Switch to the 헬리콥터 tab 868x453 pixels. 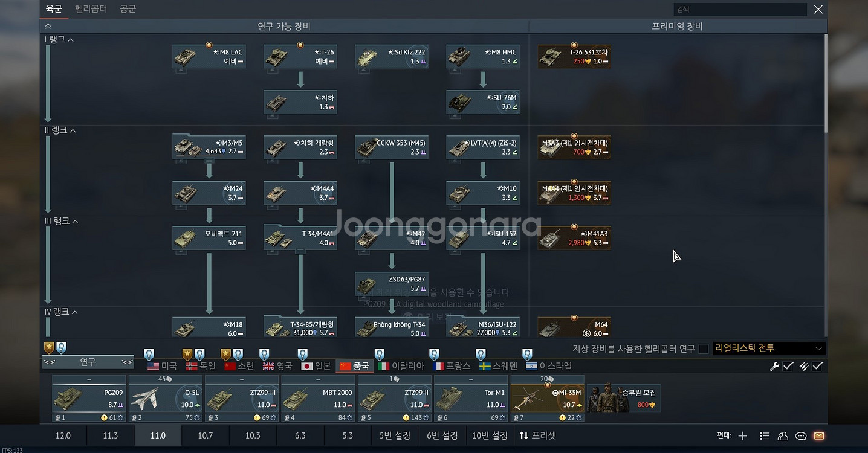point(91,9)
